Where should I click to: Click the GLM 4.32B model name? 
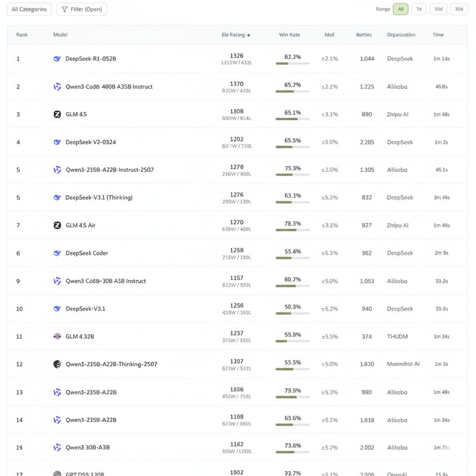coord(80,337)
